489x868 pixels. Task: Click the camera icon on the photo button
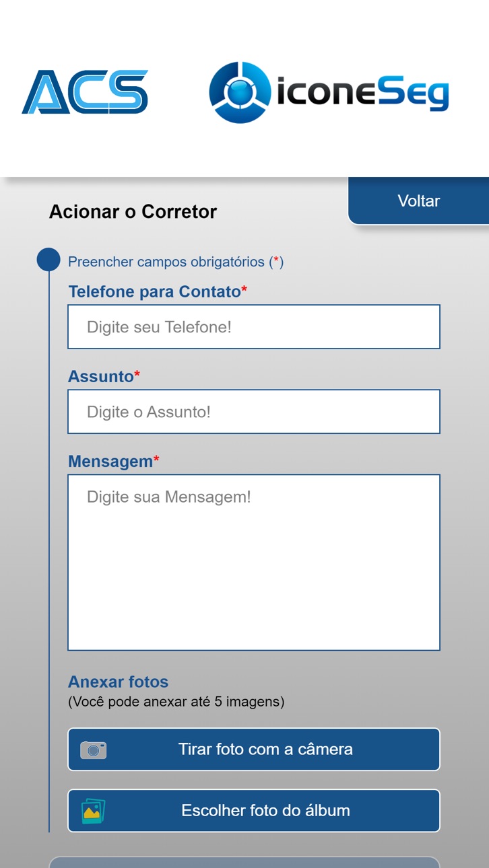click(x=94, y=750)
